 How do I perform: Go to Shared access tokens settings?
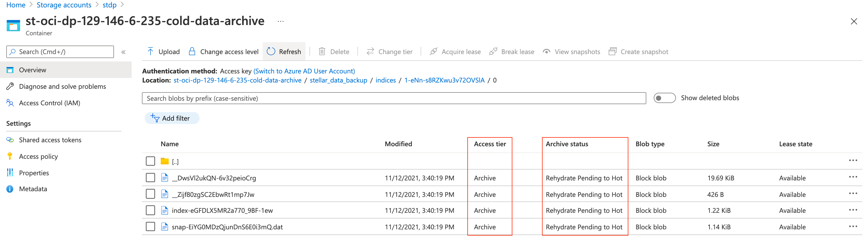point(50,140)
